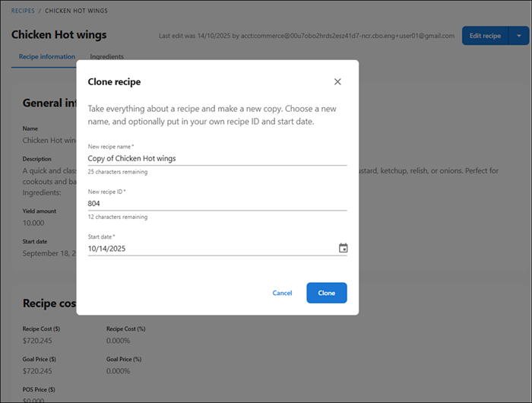Expand the Edit recipe dropdown arrow

(518, 36)
